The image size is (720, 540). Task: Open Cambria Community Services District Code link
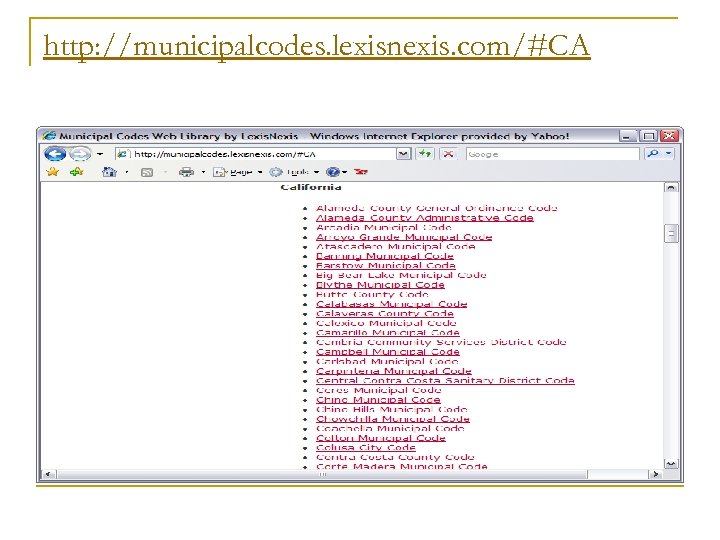click(441, 342)
